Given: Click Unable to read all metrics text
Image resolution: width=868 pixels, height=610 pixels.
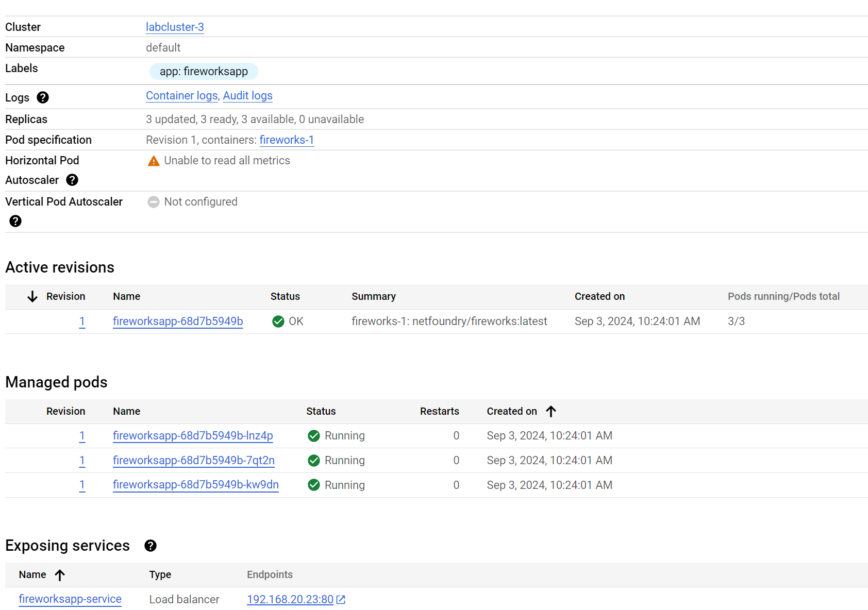Looking at the screenshot, I should tap(227, 161).
